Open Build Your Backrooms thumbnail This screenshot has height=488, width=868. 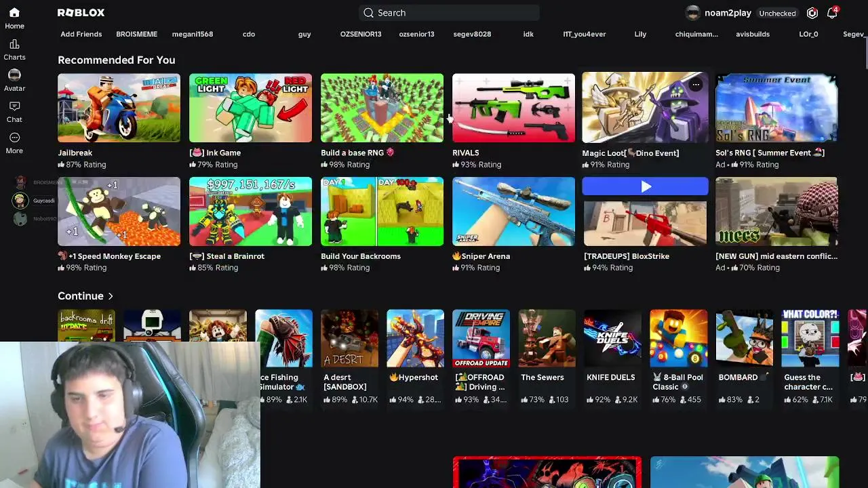382,211
